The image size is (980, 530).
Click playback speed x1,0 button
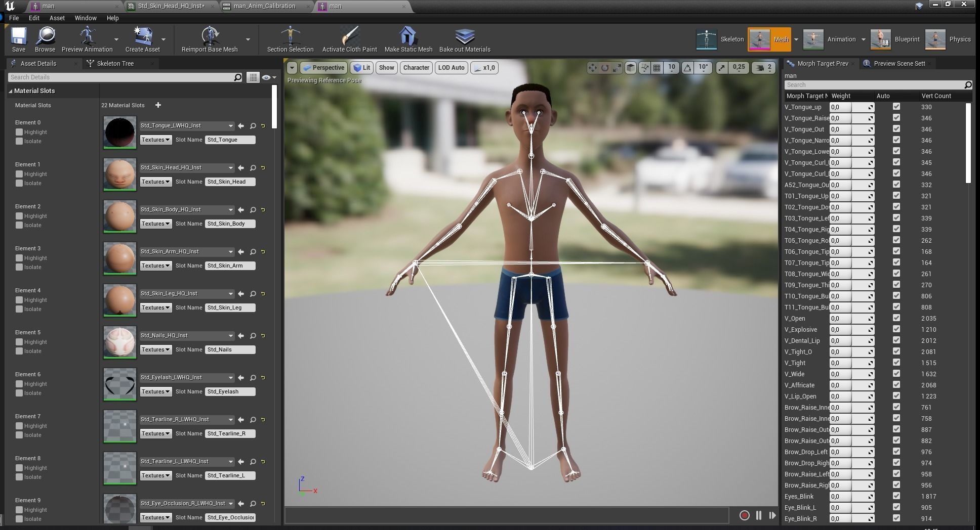coord(484,68)
